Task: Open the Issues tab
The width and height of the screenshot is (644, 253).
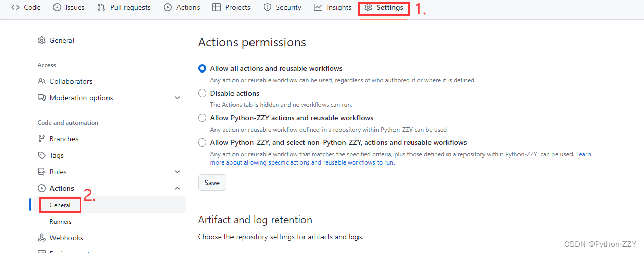Action: (x=69, y=7)
